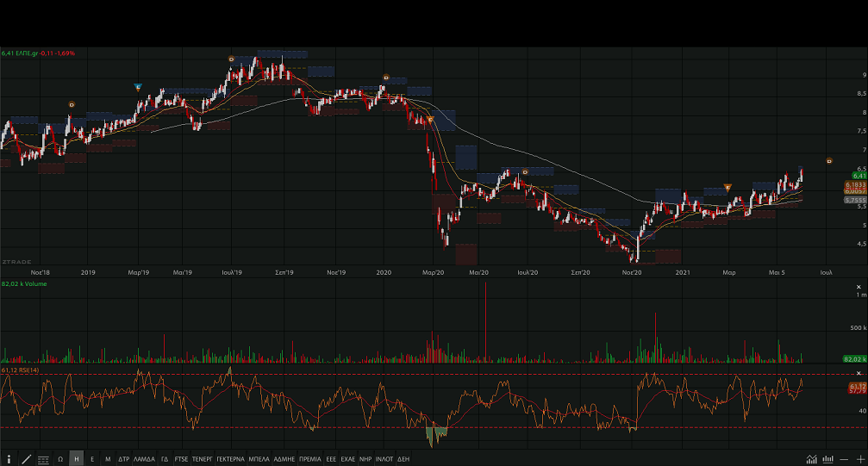This screenshot has width=868, height=466.
Task: Load the ΓΕΚΤΕΡΝΑ symbol chart
Action: pyautogui.click(x=230, y=459)
